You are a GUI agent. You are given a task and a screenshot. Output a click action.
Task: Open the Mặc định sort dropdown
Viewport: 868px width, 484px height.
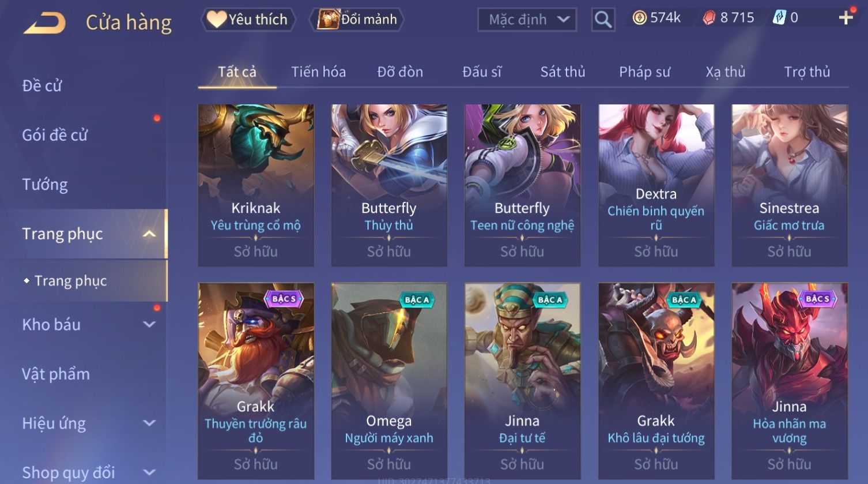[x=527, y=20]
